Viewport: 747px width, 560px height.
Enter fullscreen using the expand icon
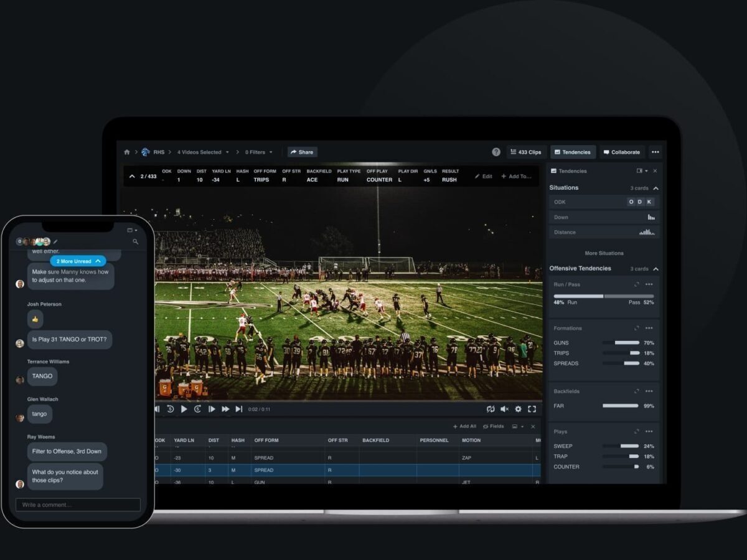tap(532, 409)
